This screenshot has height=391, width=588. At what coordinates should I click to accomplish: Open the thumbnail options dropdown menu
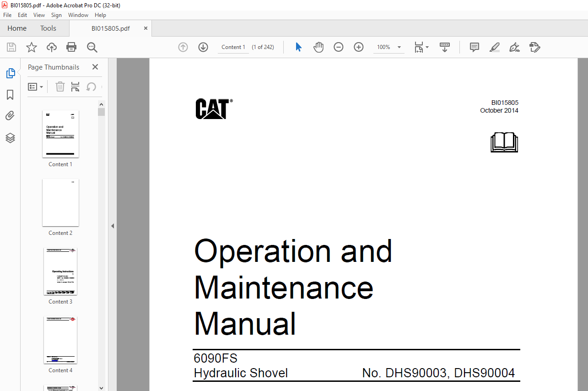point(35,87)
